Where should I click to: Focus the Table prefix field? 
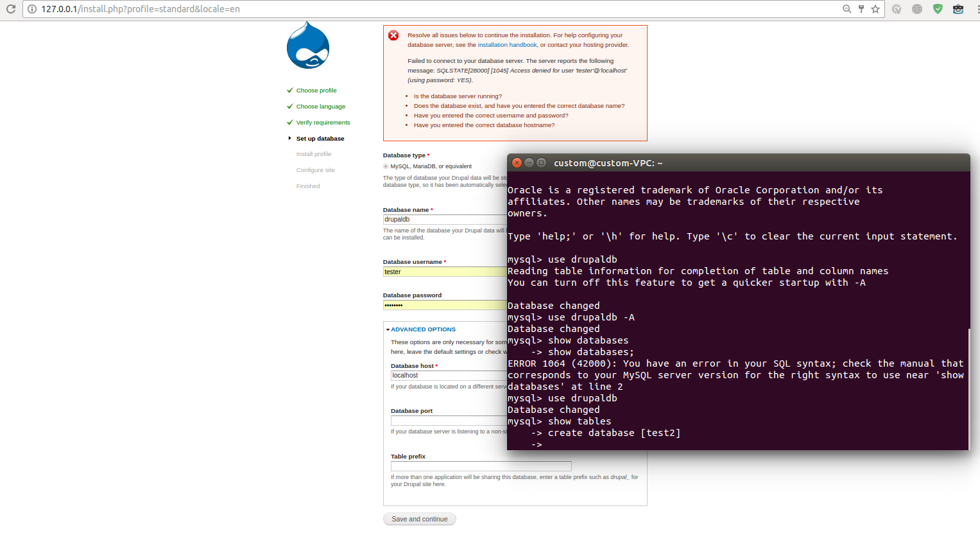pyautogui.click(x=481, y=466)
